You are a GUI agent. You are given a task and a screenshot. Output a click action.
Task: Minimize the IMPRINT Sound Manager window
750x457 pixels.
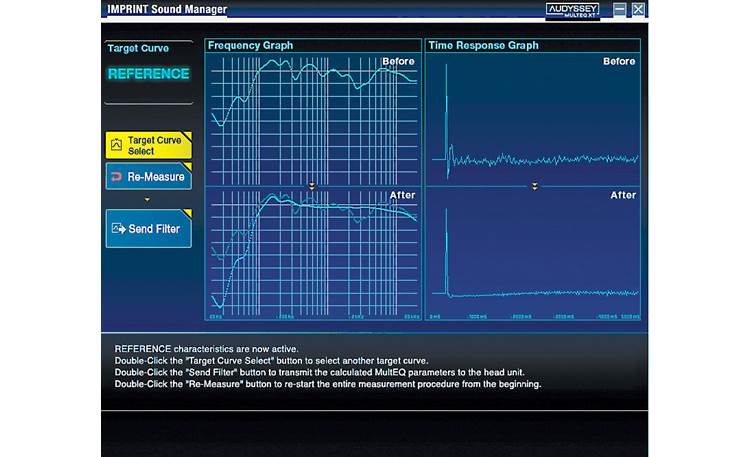pos(620,9)
